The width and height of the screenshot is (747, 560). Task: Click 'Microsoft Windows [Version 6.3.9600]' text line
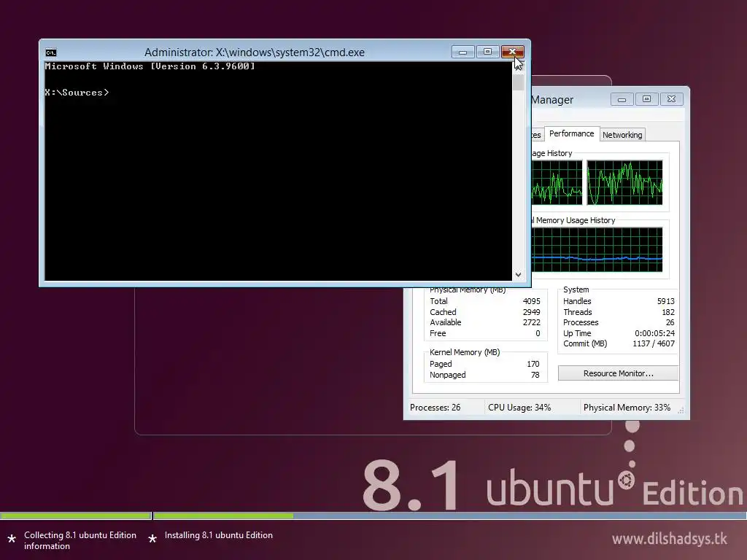(150, 66)
